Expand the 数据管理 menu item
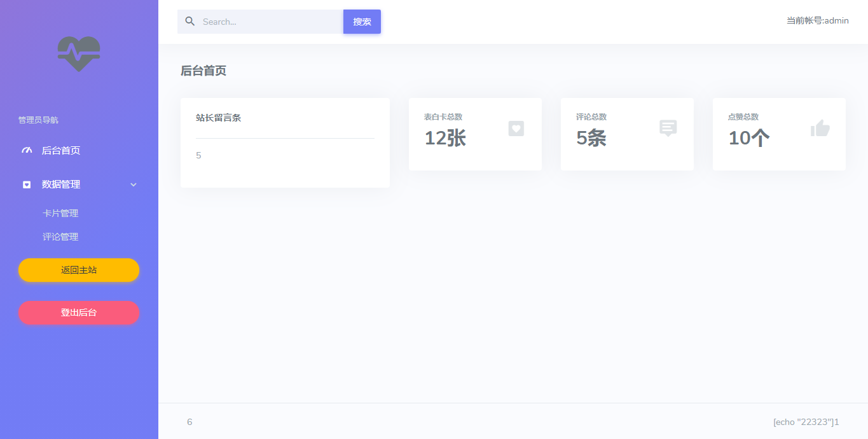The width and height of the screenshot is (868, 439). click(x=61, y=185)
